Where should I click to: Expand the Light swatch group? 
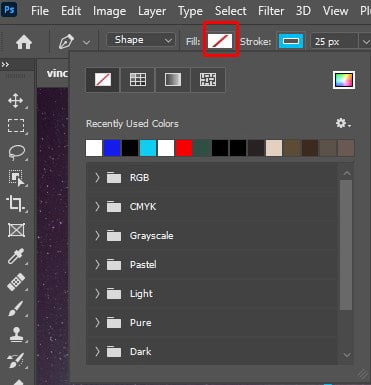coord(97,294)
